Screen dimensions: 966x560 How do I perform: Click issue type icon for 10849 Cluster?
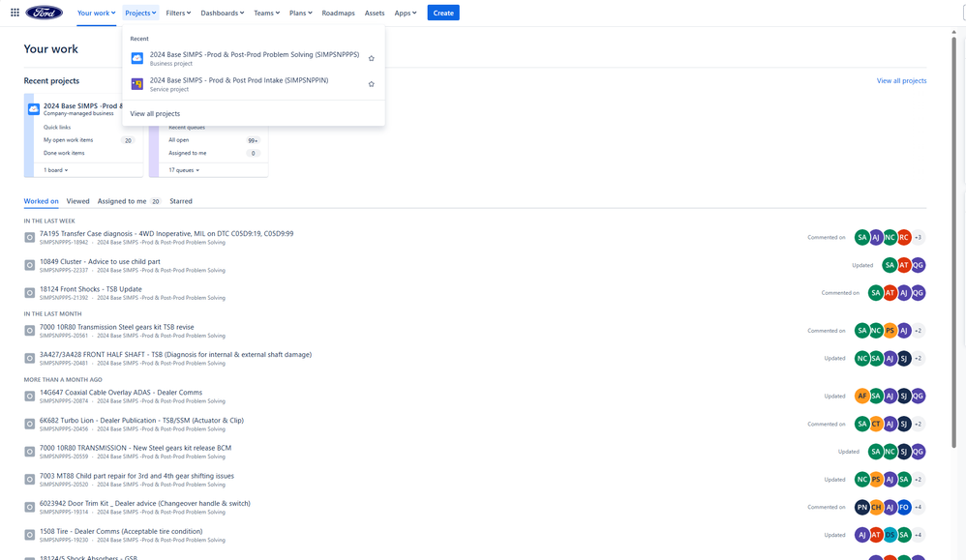(x=30, y=265)
